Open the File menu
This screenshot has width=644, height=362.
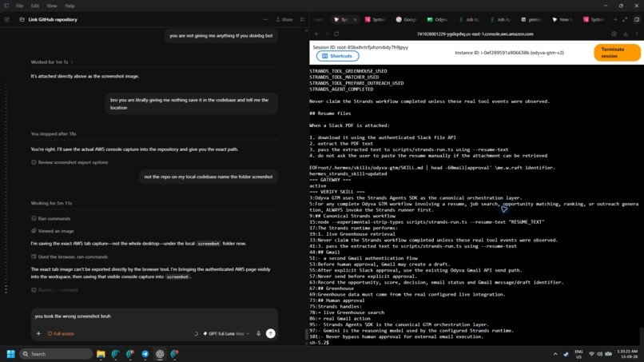click(x=19, y=6)
